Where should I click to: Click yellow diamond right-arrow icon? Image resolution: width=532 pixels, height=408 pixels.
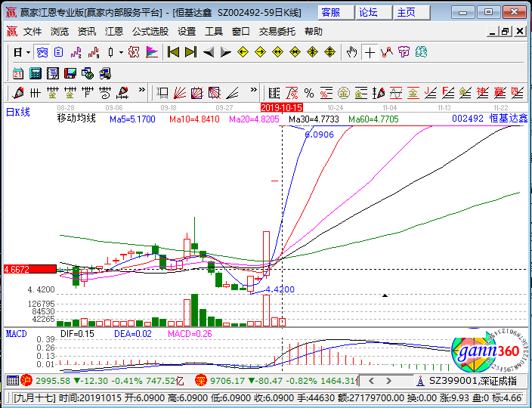click(260, 53)
